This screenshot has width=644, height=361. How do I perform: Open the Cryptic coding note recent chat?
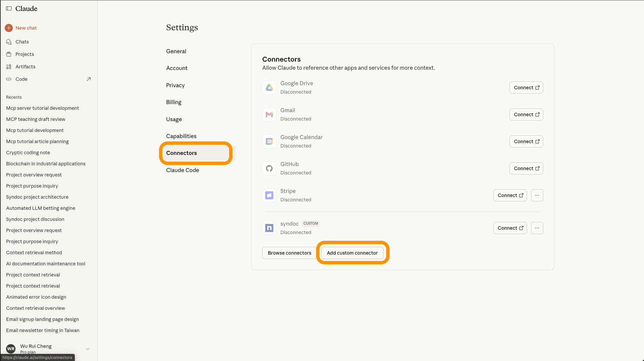28,152
